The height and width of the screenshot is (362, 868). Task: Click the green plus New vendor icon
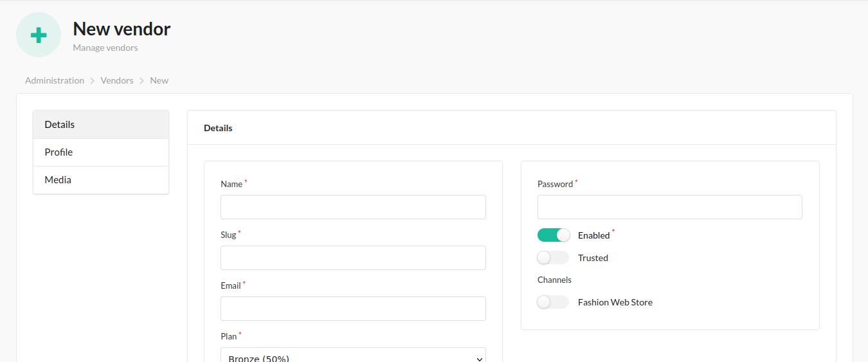click(39, 35)
